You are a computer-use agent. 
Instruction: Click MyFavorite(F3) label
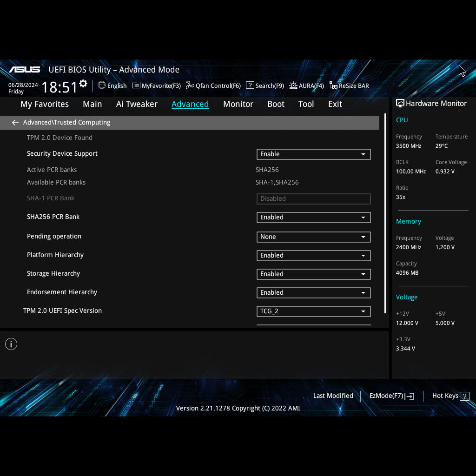click(161, 86)
